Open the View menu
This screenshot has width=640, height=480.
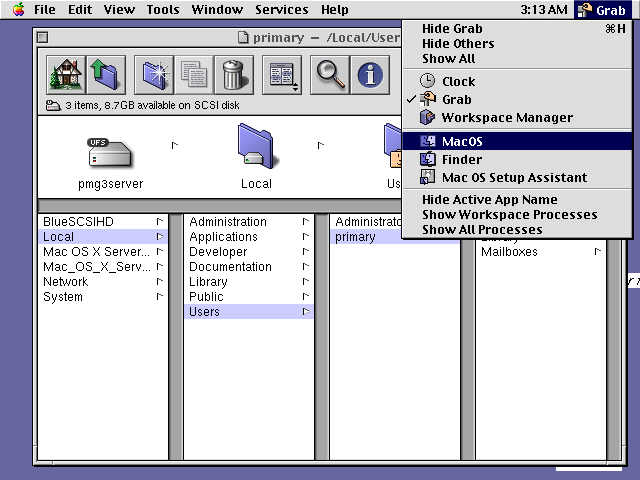[x=119, y=9]
